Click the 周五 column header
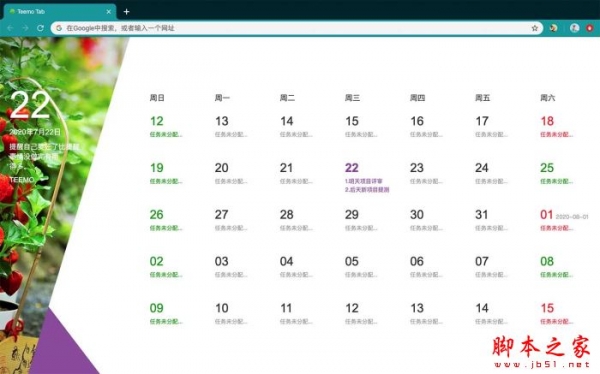600x374 pixels. pos(482,98)
